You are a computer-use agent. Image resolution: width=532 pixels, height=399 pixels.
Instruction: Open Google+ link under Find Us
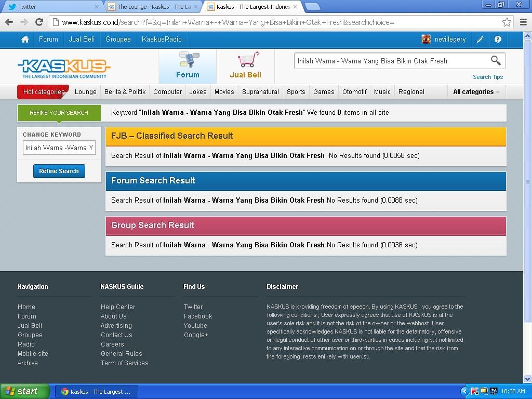(x=196, y=335)
